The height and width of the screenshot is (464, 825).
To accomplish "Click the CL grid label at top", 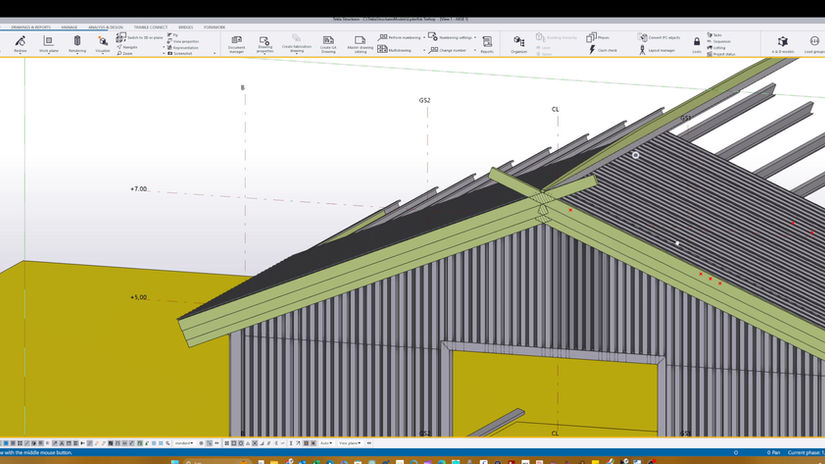I will click(x=555, y=109).
